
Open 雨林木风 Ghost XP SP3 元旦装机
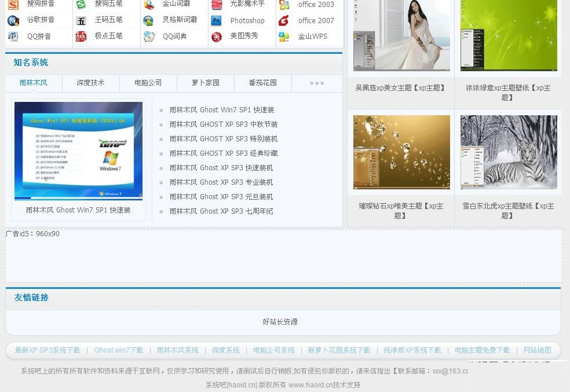pos(221,197)
